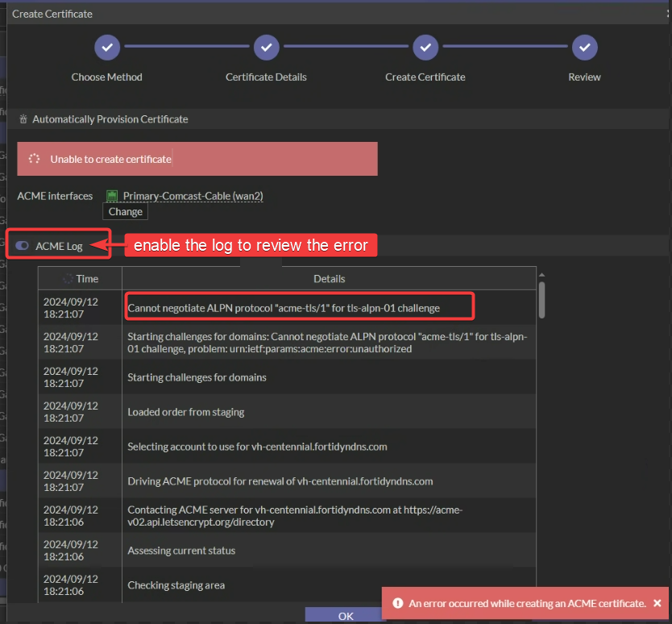The height and width of the screenshot is (624, 672).
Task: Dismiss the ACME certificate error toast
Action: (657, 603)
